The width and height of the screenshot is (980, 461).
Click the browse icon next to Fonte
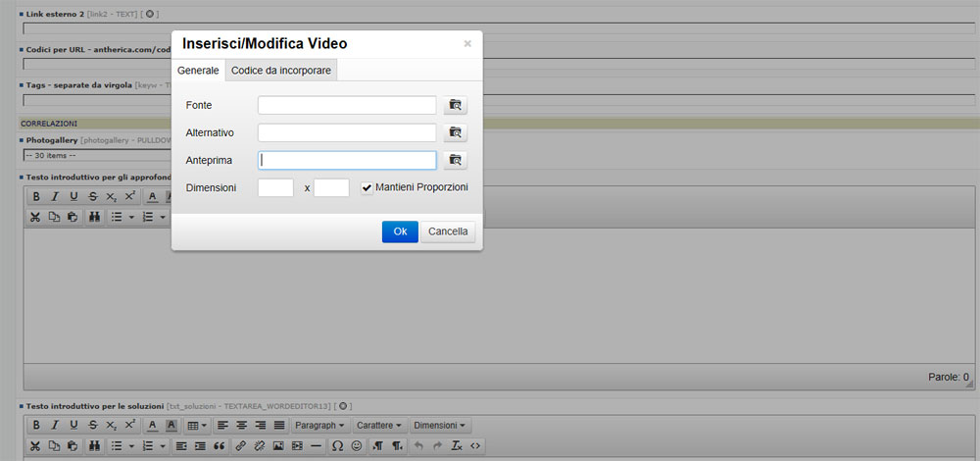pyautogui.click(x=455, y=105)
